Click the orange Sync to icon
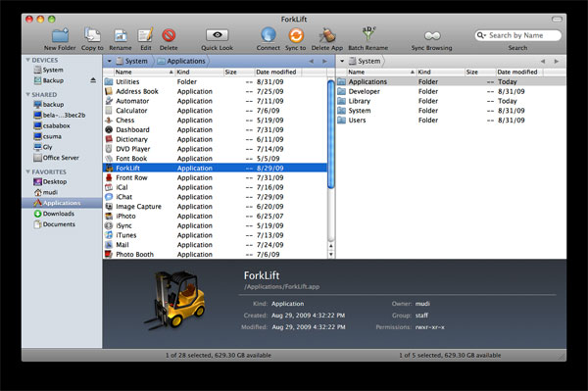The height and width of the screenshot is (391, 588). 296,35
